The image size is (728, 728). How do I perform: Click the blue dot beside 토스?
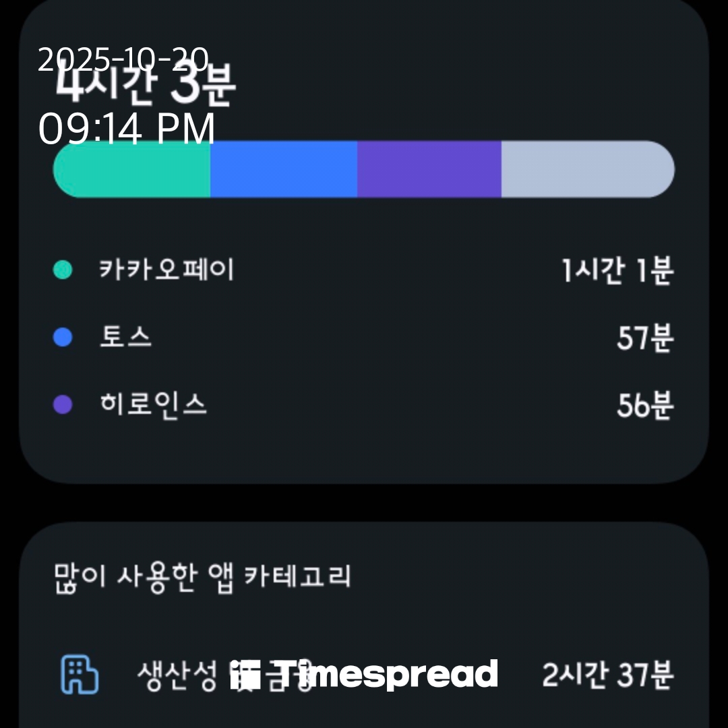coord(63,337)
